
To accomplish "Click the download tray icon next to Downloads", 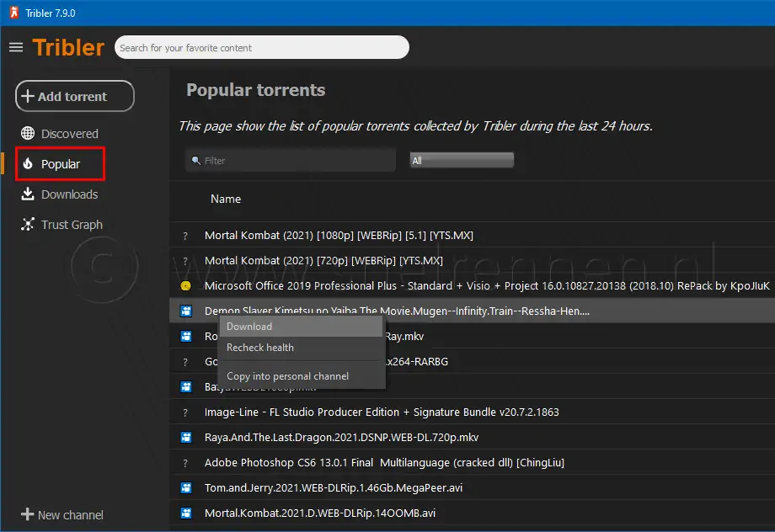I will (28, 194).
